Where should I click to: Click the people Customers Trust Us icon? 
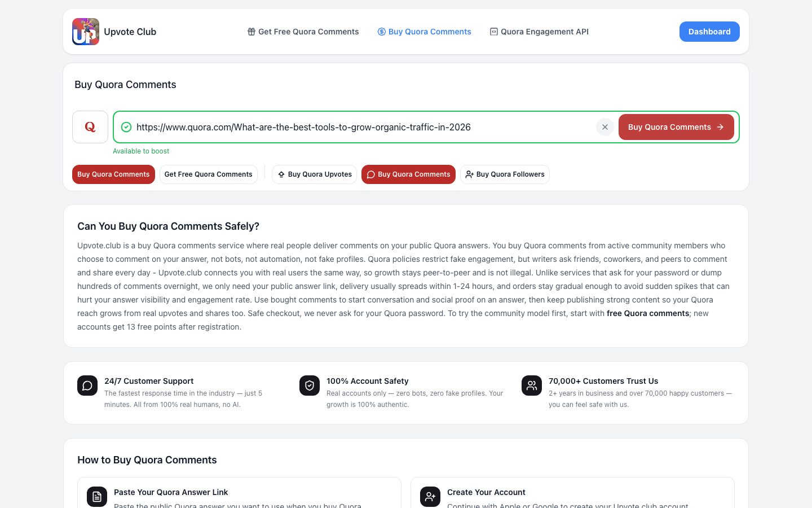pyautogui.click(x=532, y=386)
